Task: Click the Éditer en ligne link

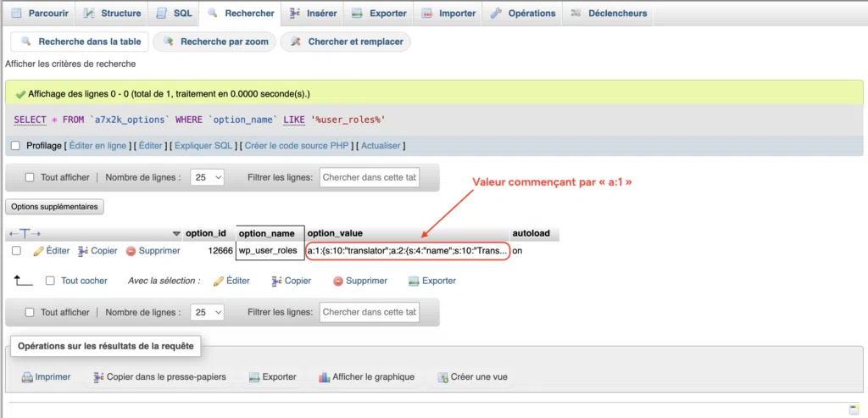Action: [x=97, y=146]
